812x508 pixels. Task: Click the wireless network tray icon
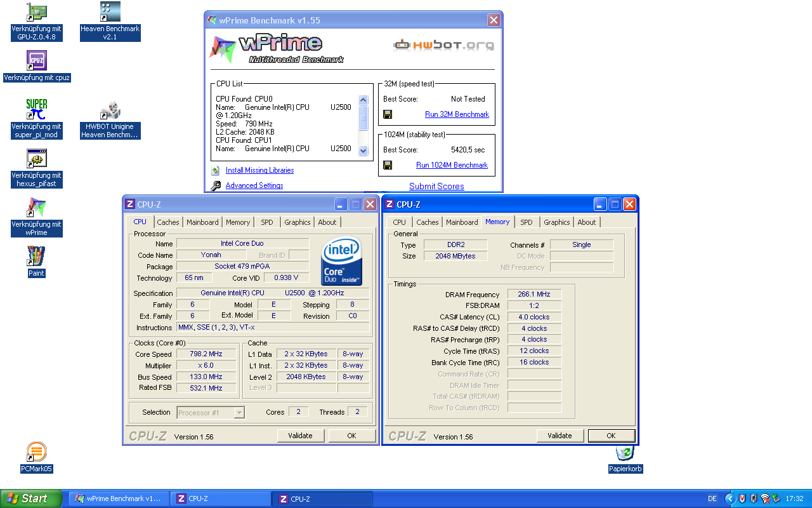point(765,498)
